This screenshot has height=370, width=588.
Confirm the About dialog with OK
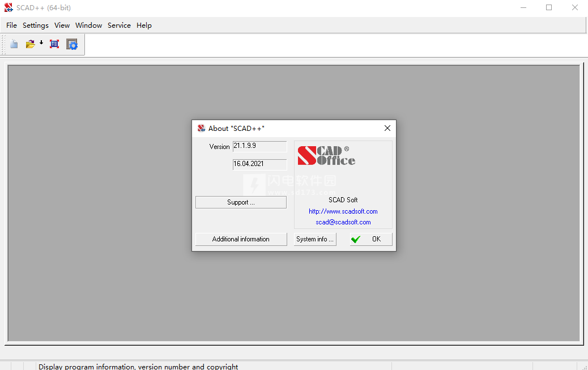[x=371, y=239]
